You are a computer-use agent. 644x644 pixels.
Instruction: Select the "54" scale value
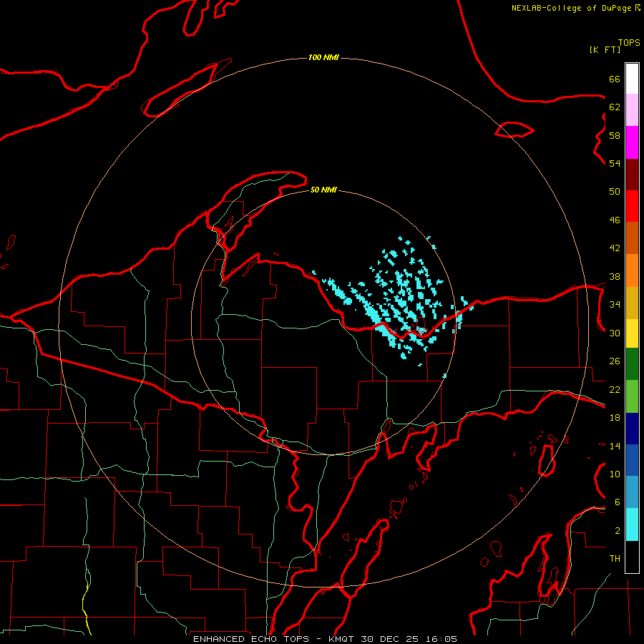[x=615, y=163]
